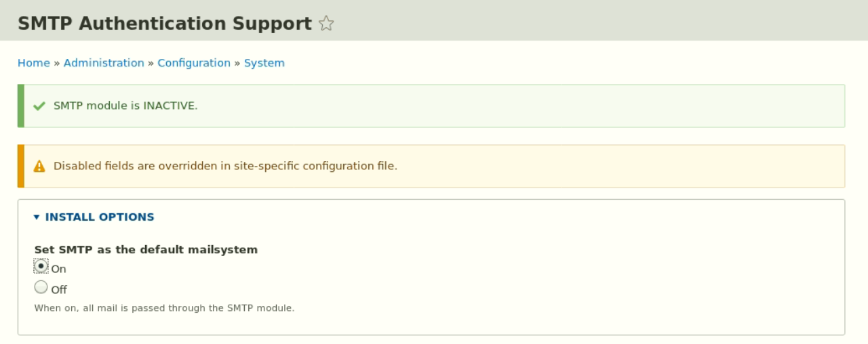Select the Off radio button

click(41, 287)
